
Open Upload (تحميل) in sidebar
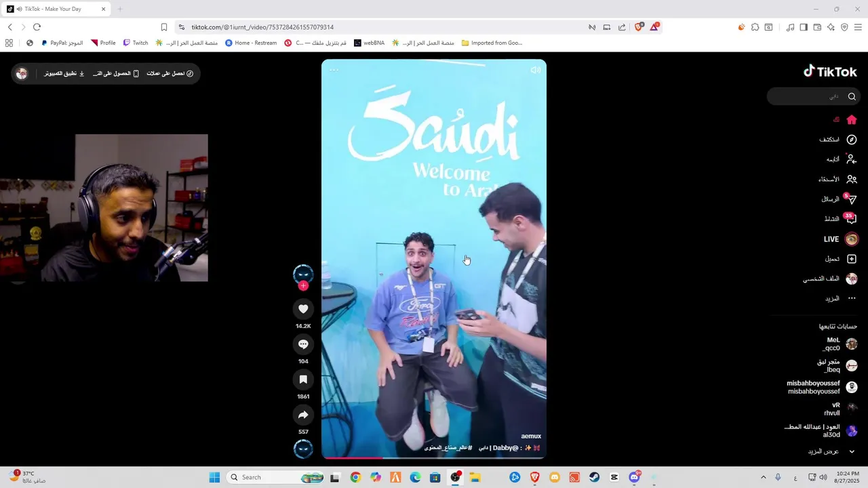pos(841,259)
